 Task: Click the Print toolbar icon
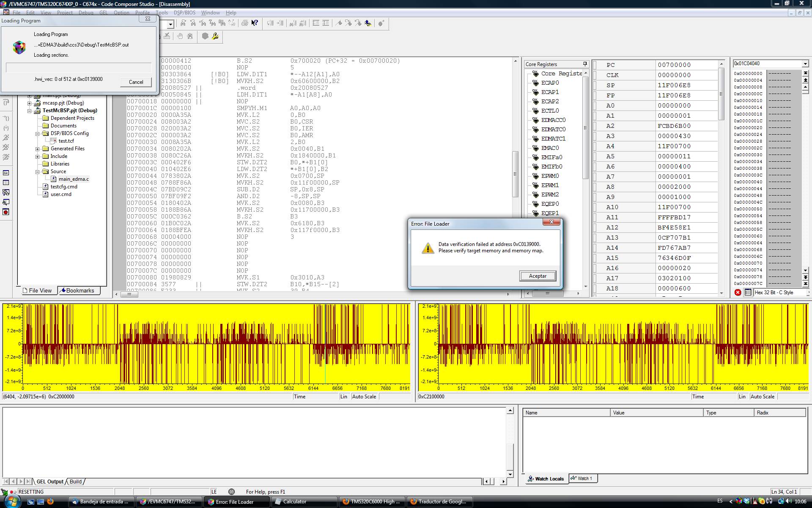244,23
